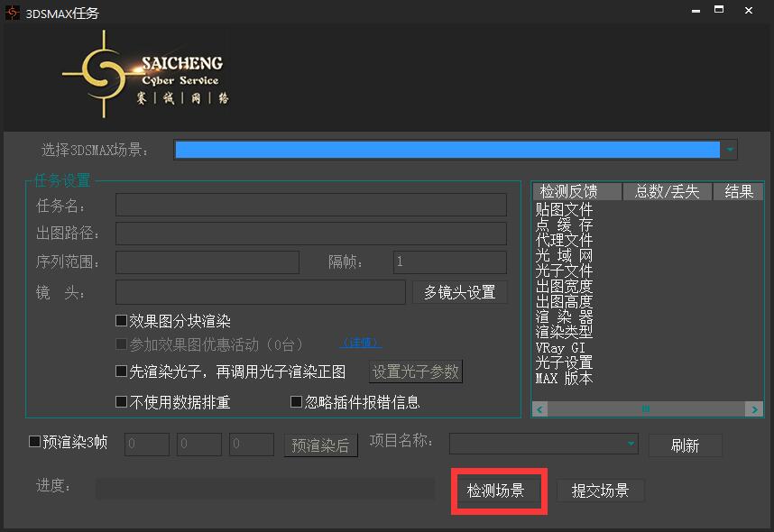
Task: Open the 选择3DSMAX场景 dropdown
Action: coord(730,150)
